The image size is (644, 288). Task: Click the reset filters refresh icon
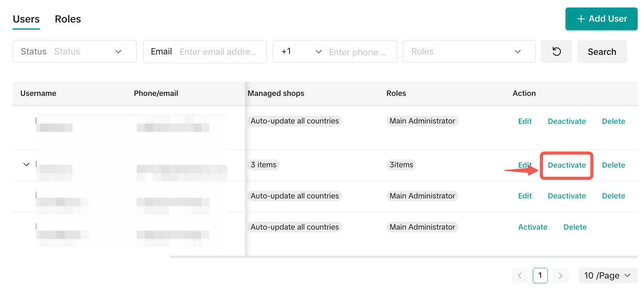coord(556,52)
